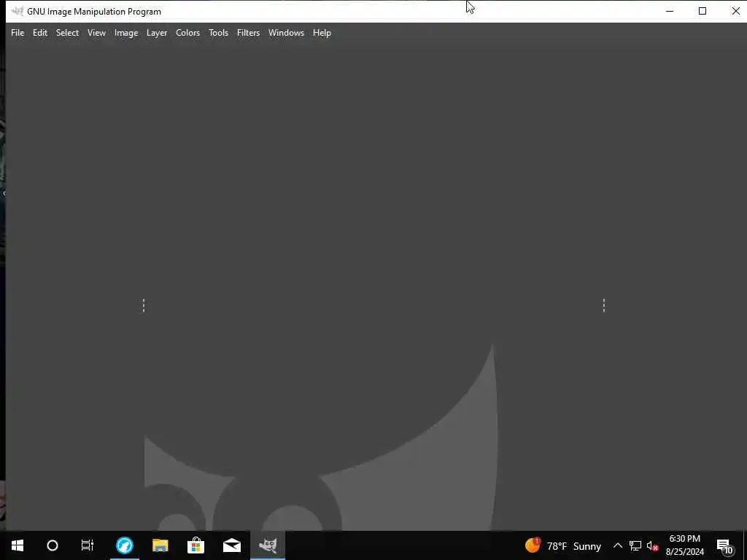Open Task View on the taskbar
This screenshot has height=560, width=747.
pyautogui.click(x=88, y=545)
